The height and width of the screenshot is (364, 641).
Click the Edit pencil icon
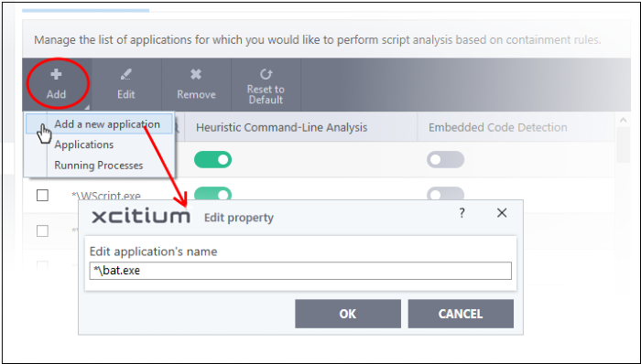126,75
